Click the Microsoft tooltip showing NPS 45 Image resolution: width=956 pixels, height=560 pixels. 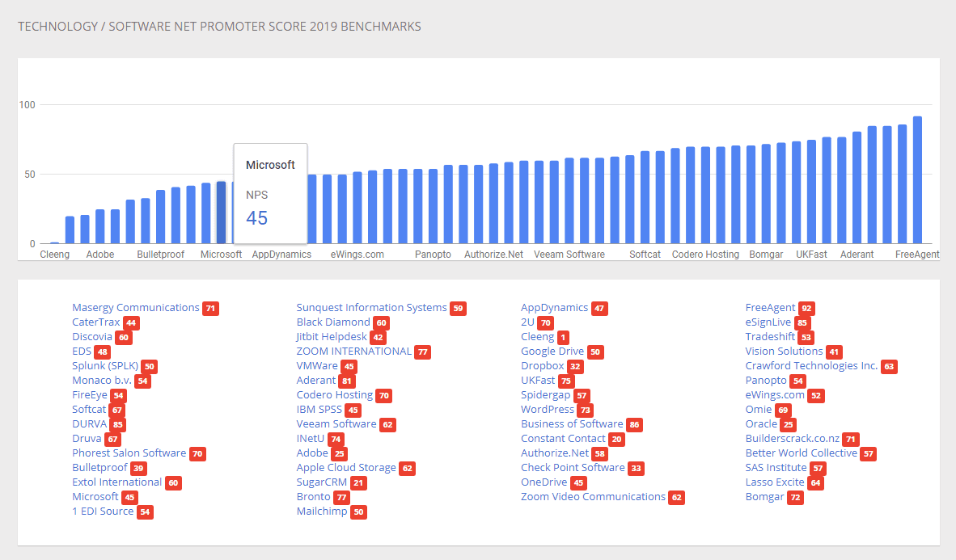click(x=270, y=193)
